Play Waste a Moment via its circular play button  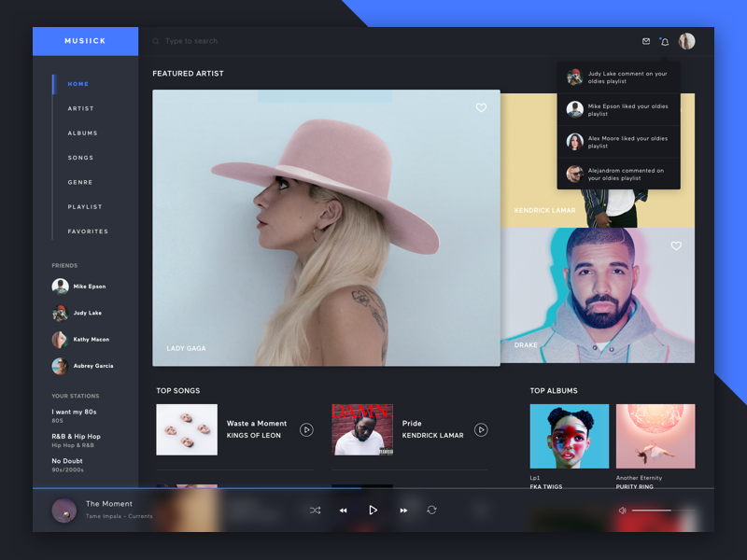[x=306, y=429]
